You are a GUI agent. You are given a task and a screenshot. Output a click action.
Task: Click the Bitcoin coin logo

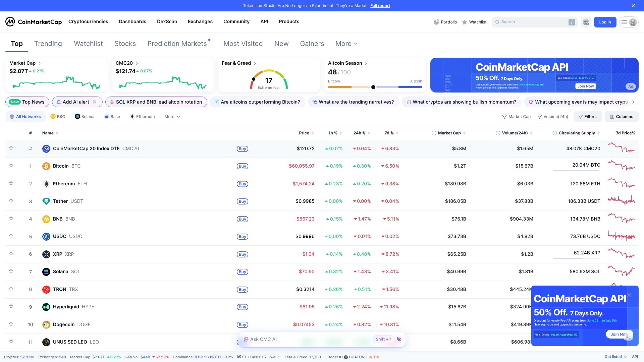pos(46,166)
